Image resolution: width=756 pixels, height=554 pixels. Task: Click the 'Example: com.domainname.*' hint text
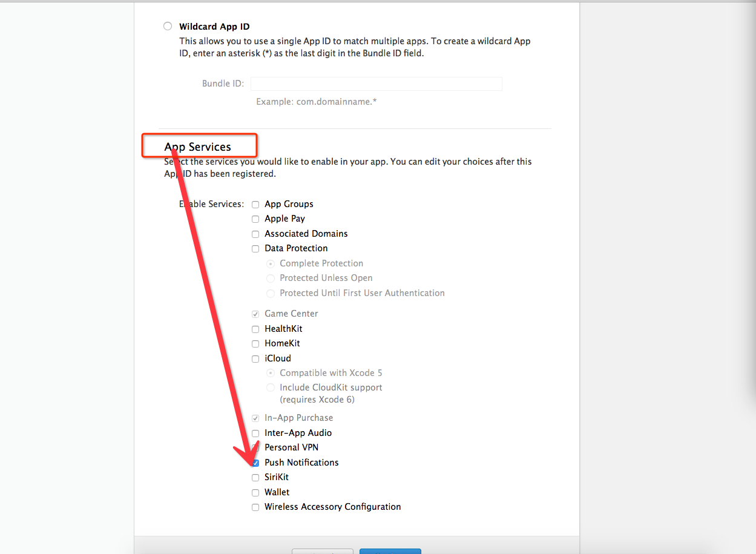coord(317,102)
